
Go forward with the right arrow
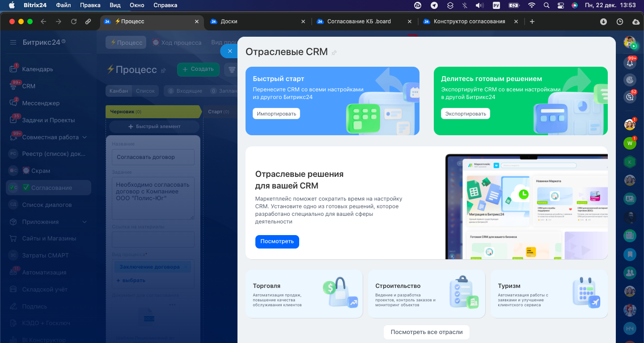58,21
